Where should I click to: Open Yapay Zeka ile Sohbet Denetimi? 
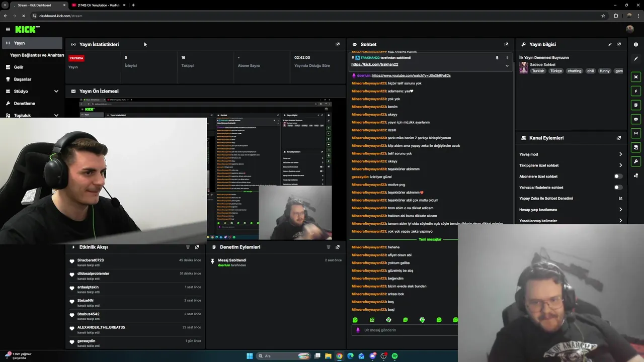coord(571,199)
